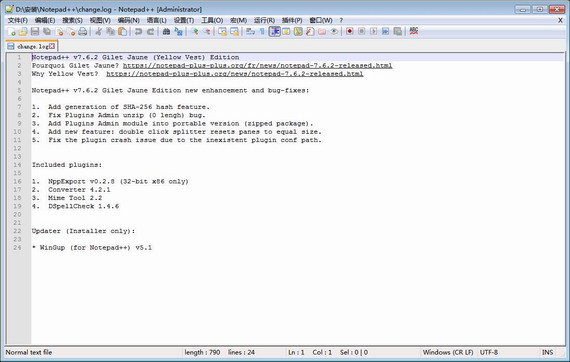Open the Function List panel icon
Image resolution: width=570 pixels, height=362 pixels.
tap(310, 32)
